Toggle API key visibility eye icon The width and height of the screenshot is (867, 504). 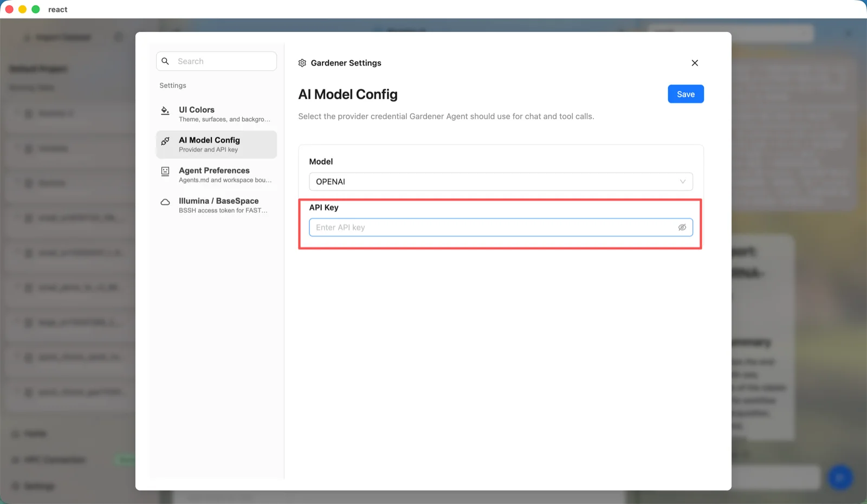pos(682,228)
